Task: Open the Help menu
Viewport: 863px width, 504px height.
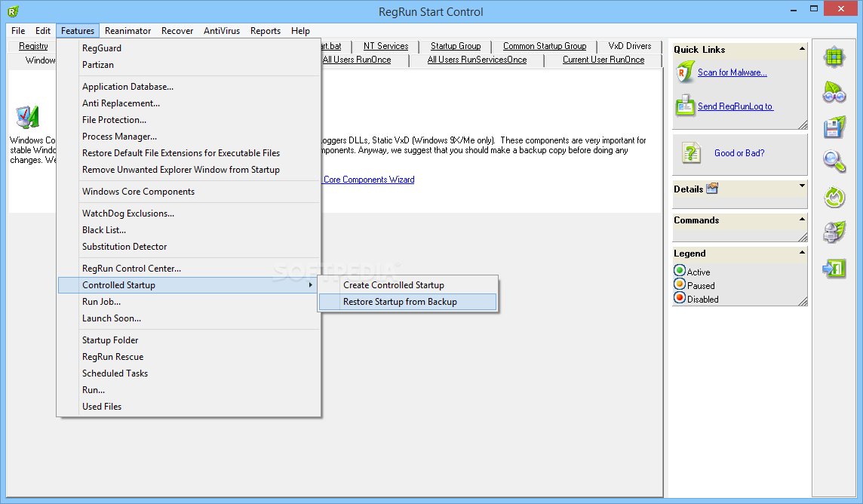Action: [x=300, y=31]
